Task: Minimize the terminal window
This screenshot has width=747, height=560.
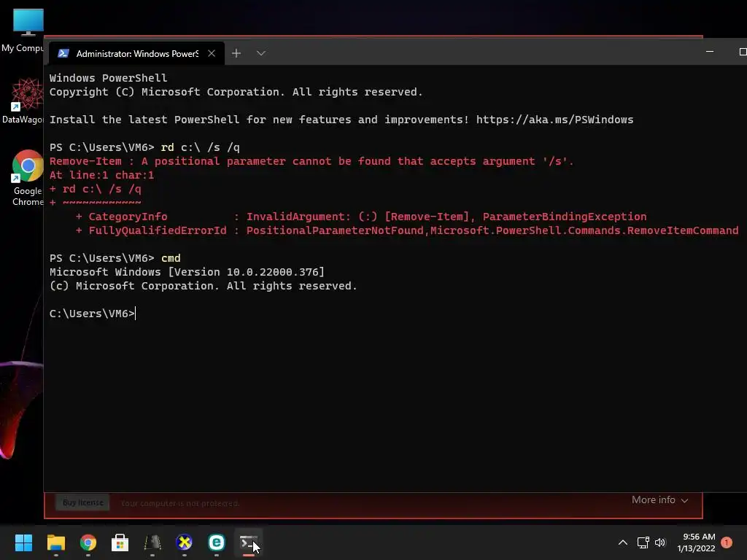Action: (710, 52)
